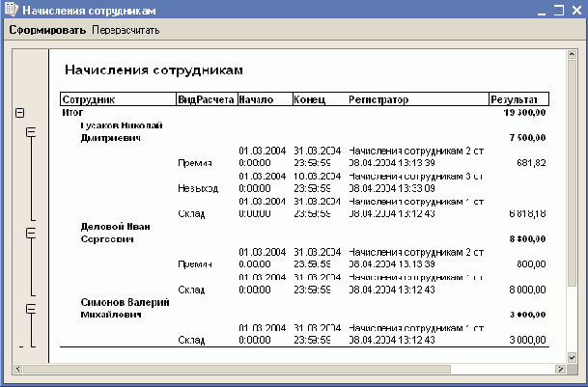Collapse the Симонов Валерий Михайлович group
Screen dimensions: 588x387
click(30, 308)
